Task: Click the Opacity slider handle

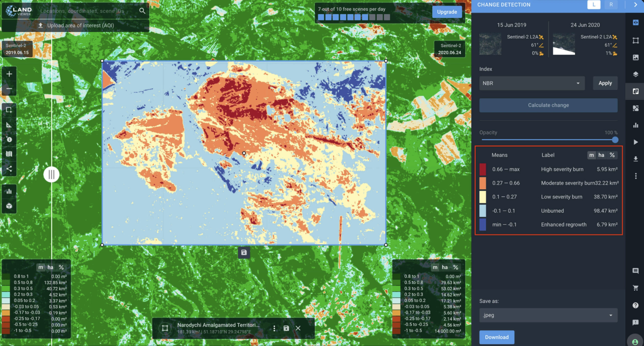Action: pos(615,140)
